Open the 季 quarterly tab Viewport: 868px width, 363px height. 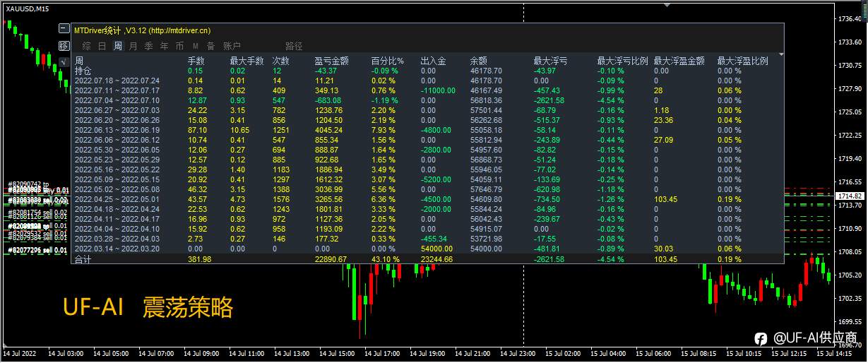[148, 46]
